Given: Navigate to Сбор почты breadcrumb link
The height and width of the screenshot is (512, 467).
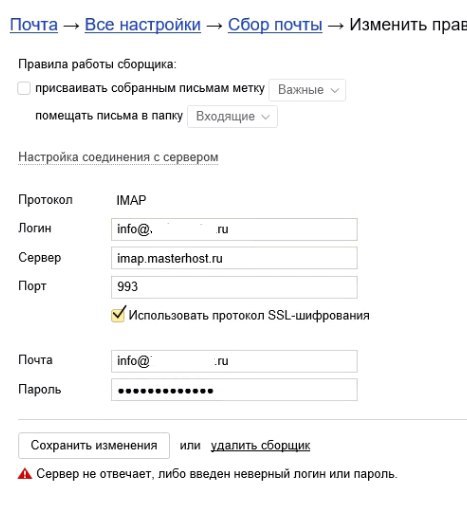Looking at the screenshot, I should (x=275, y=25).
